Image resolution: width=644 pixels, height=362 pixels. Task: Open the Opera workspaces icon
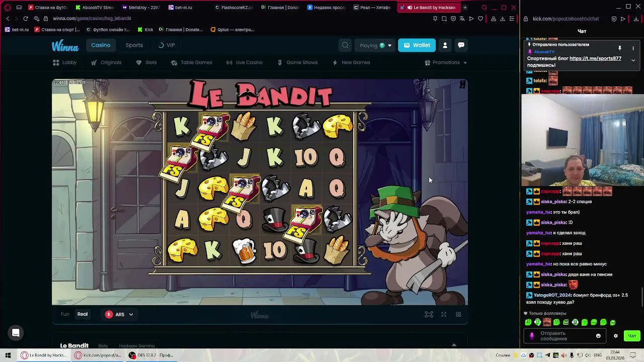pos(19,8)
